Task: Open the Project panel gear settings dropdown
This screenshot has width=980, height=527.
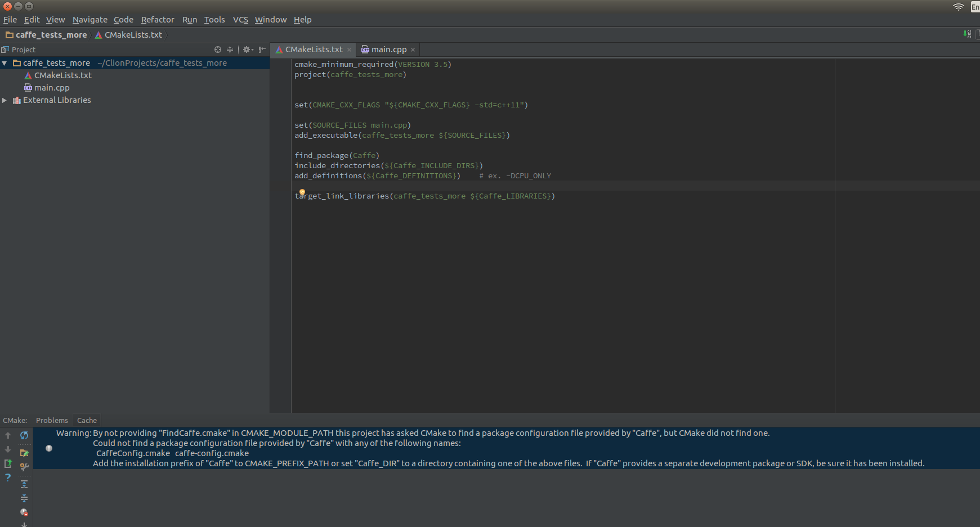Action: tap(248, 49)
